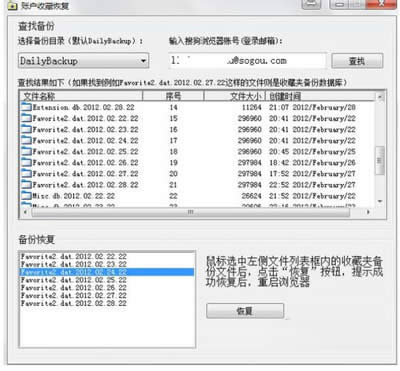Click sequence number 19 cell
400x371 pixels.
click(173, 162)
